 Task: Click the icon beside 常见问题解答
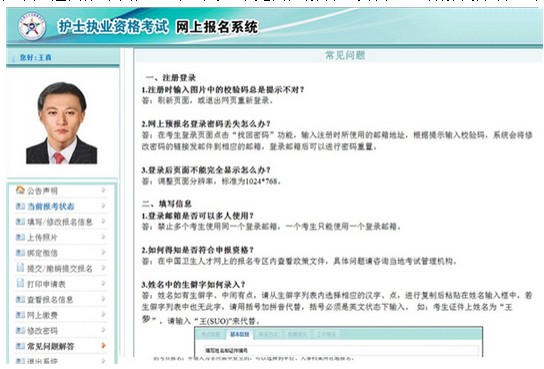coord(20,346)
